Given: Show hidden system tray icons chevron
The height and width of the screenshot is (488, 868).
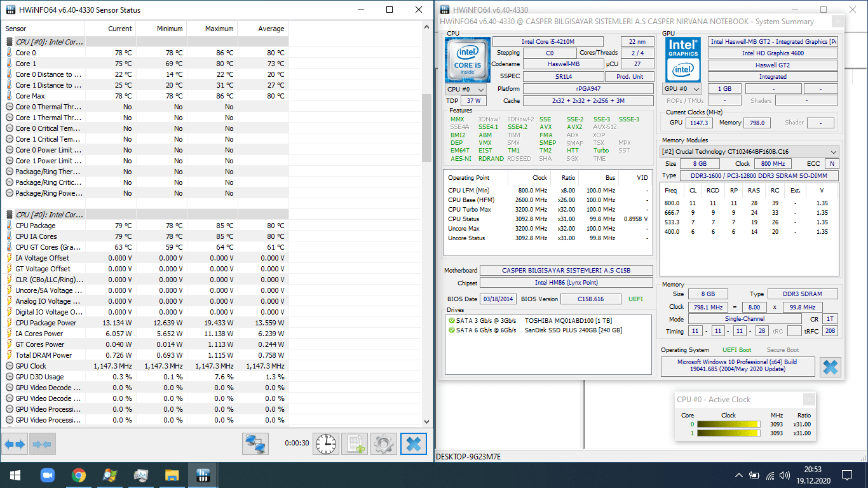Looking at the screenshot, I should click(738, 475).
